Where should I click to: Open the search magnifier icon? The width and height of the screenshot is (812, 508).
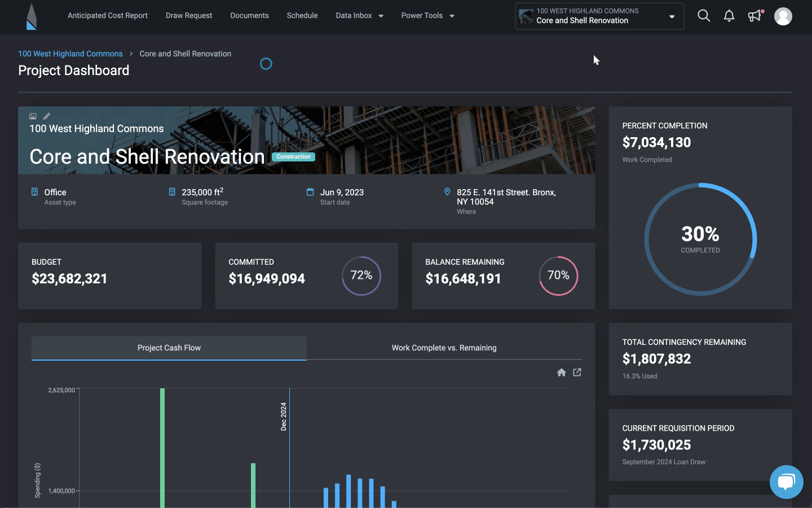(x=704, y=16)
